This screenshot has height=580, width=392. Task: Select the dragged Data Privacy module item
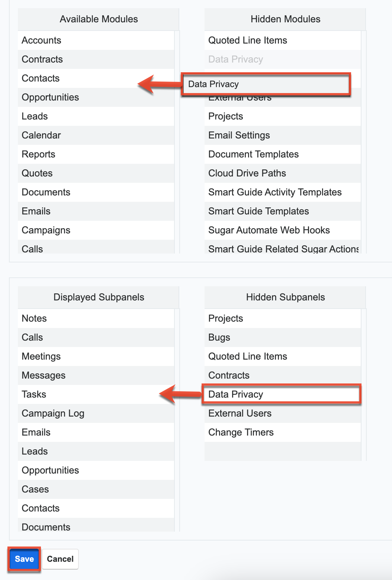click(266, 84)
